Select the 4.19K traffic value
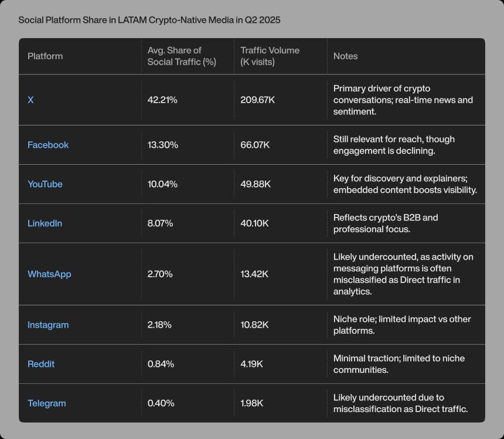This screenshot has width=504, height=439. coord(251,364)
